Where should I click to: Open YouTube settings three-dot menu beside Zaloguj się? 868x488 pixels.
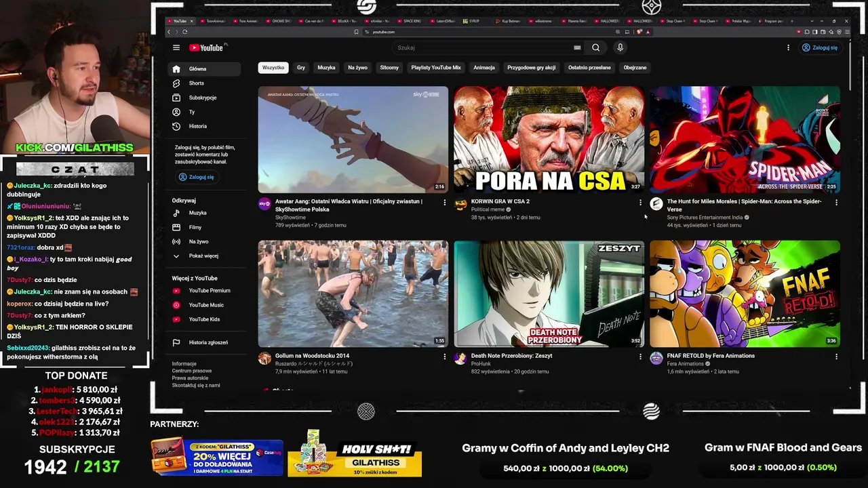pyautogui.click(x=788, y=47)
